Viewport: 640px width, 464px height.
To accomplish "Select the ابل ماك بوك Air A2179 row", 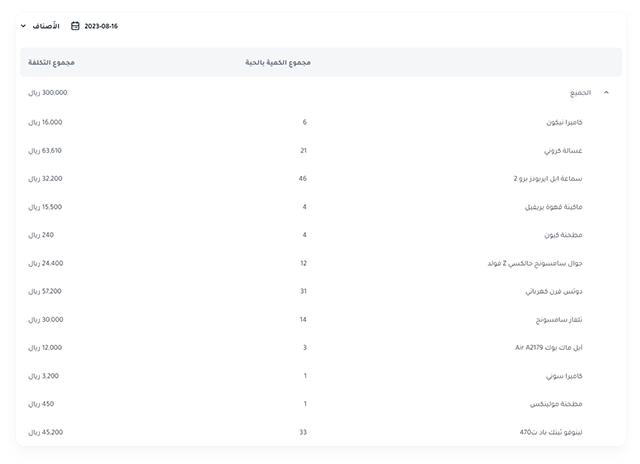I will pos(548,348).
